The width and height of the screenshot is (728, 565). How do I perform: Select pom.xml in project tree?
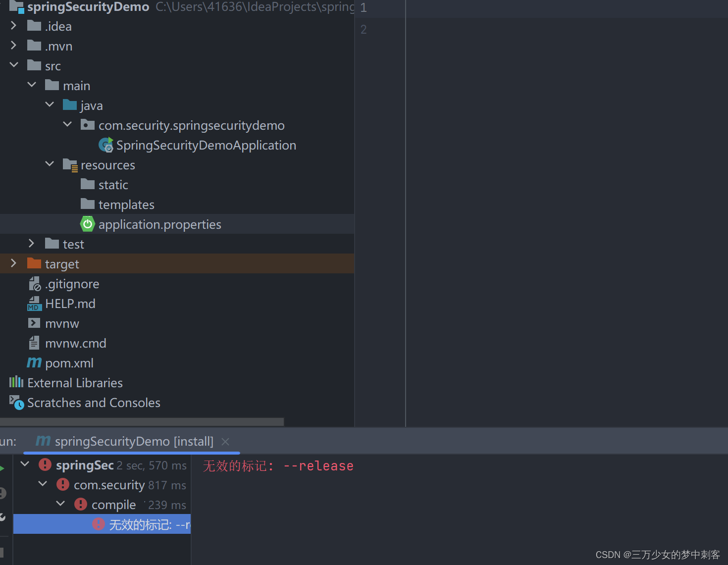(x=69, y=363)
